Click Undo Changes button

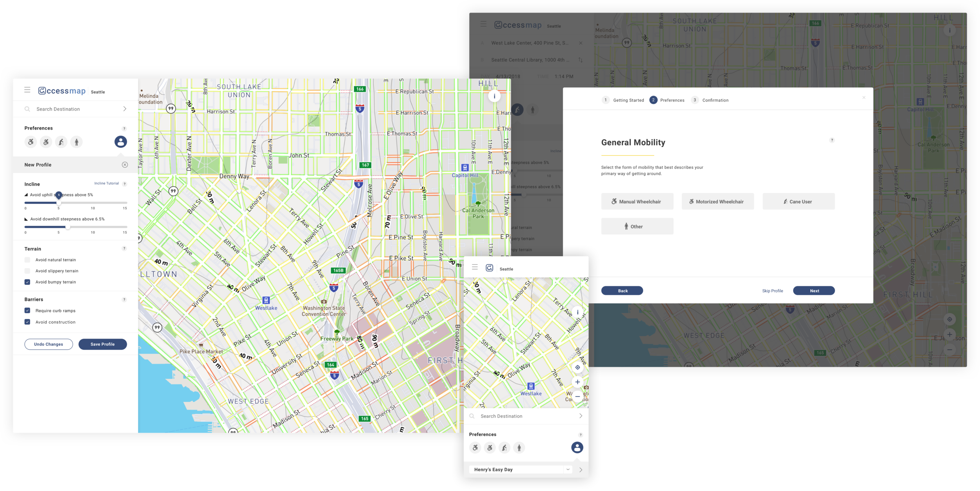coord(49,344)
